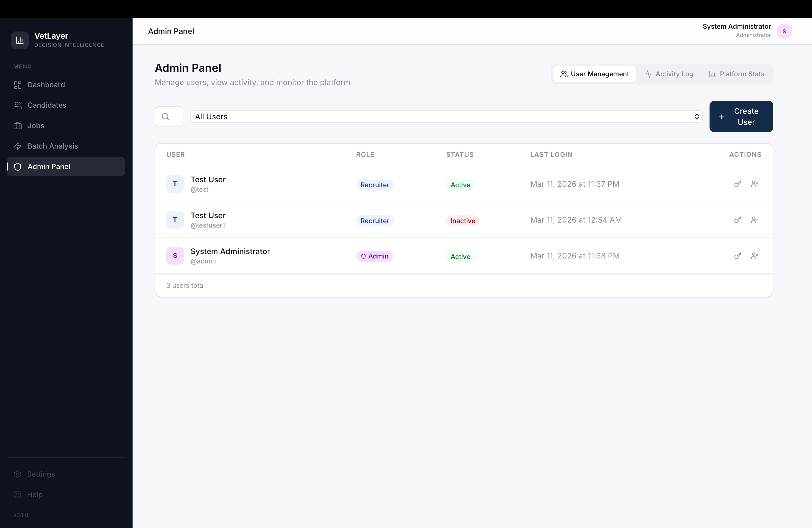Click the System Administrator avatar circle
The width and height of the screenshot is (812, 528).
(x=785, y=31)
